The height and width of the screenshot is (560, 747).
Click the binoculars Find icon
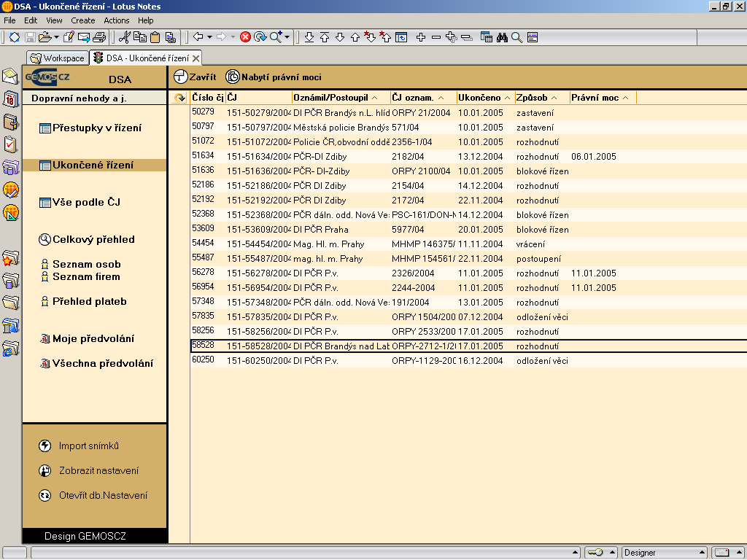click(x=502, y=37)
